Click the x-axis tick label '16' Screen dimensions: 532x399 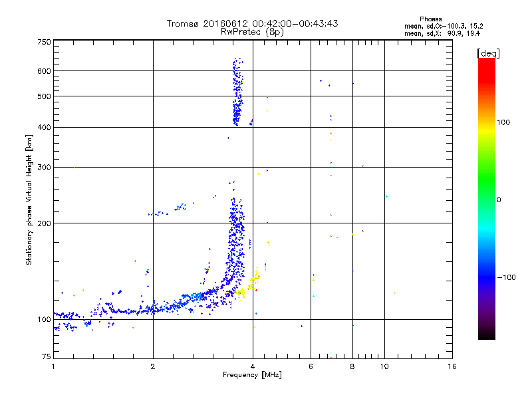coord(452,366)
